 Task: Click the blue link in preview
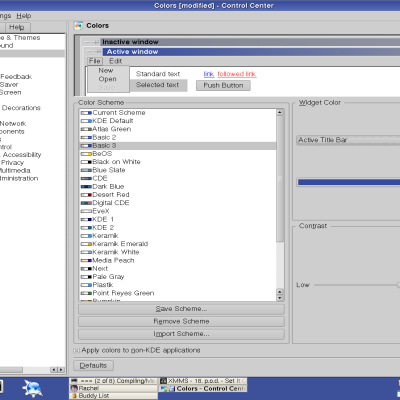[x=209, y=74]
